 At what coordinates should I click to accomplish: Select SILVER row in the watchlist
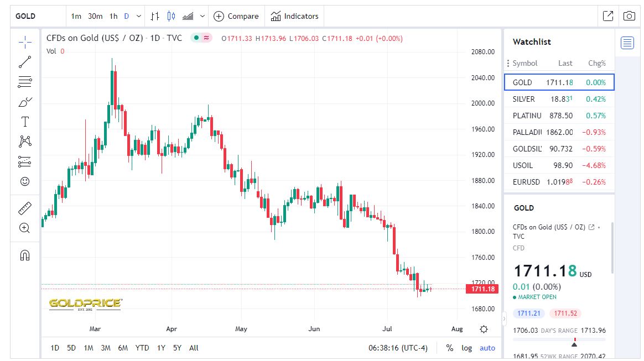559,99
